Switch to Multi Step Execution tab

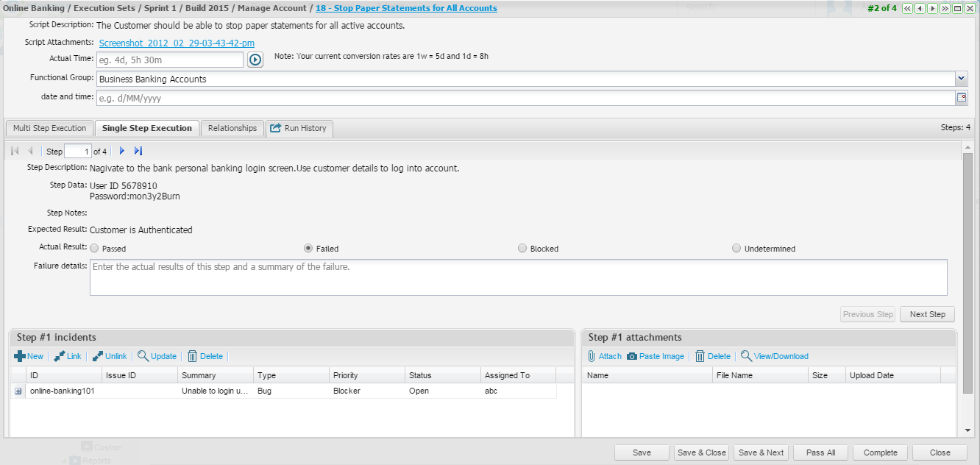point(49,128)
